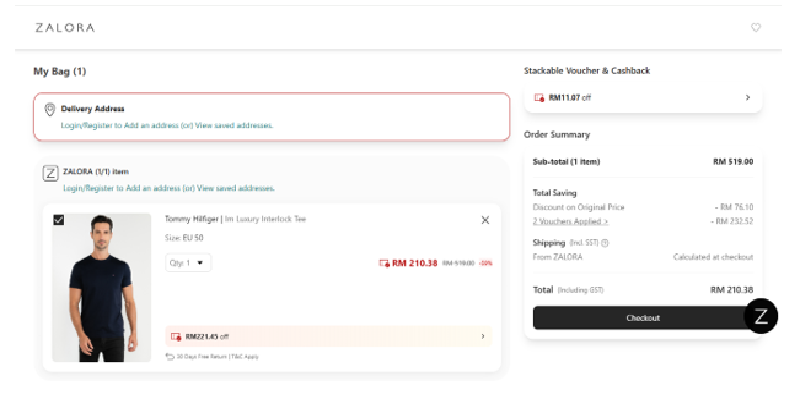The width and height of the screenshot is (800, 394).
Task: Click Login/Register link in Delivery Address box
Action: point(167,125)
